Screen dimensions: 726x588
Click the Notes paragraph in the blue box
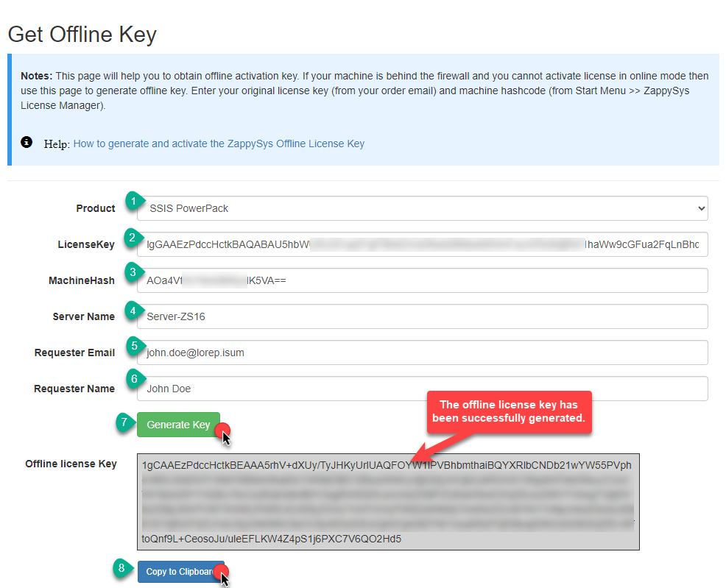click(364, 91)
